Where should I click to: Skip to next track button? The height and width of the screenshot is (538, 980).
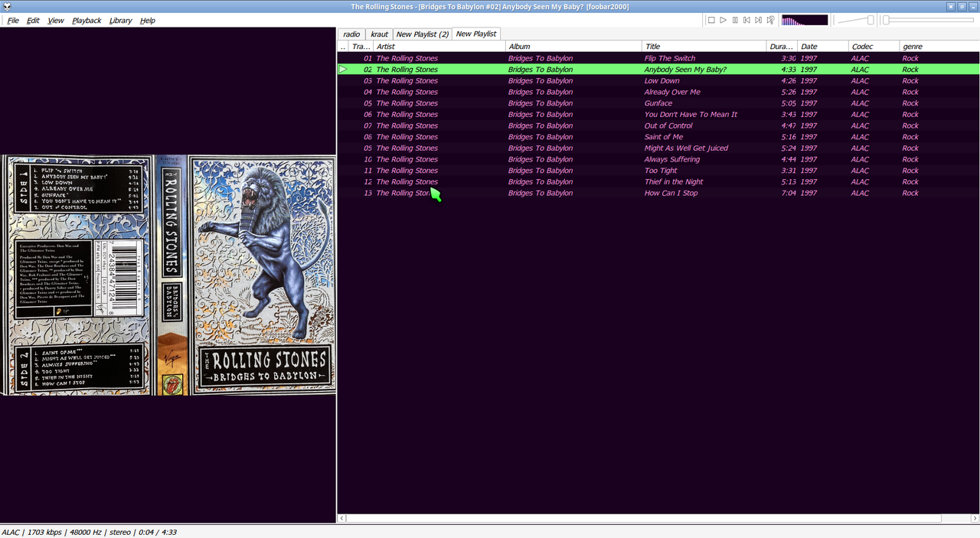click(x=759, y=20)
